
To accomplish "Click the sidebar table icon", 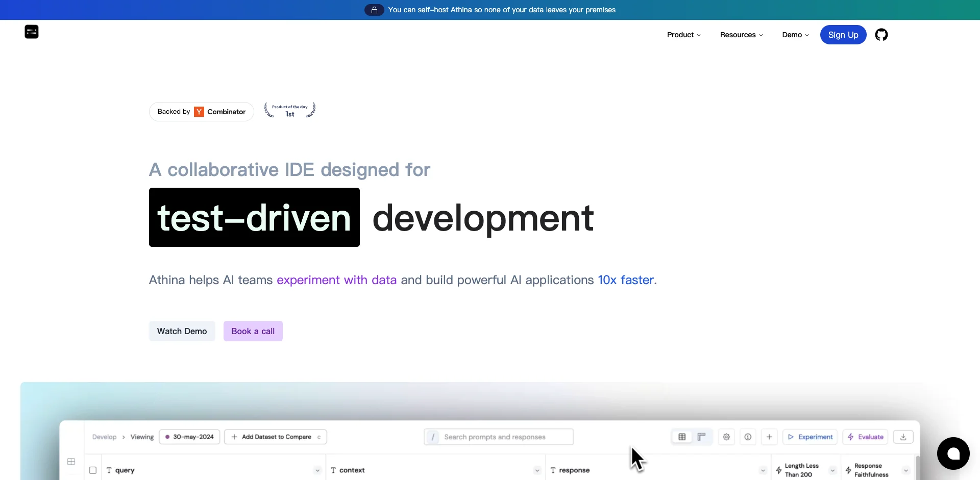I will tap(71, 462).
